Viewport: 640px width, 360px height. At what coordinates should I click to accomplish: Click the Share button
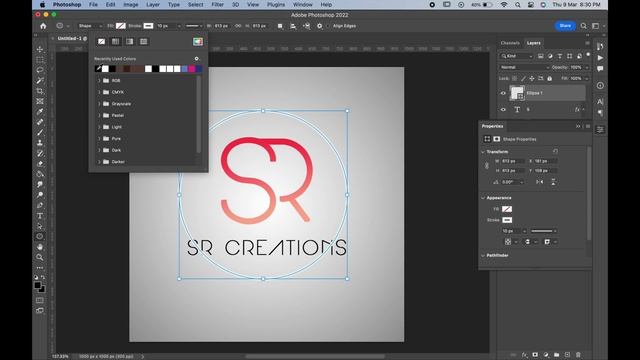pos(565,26)
